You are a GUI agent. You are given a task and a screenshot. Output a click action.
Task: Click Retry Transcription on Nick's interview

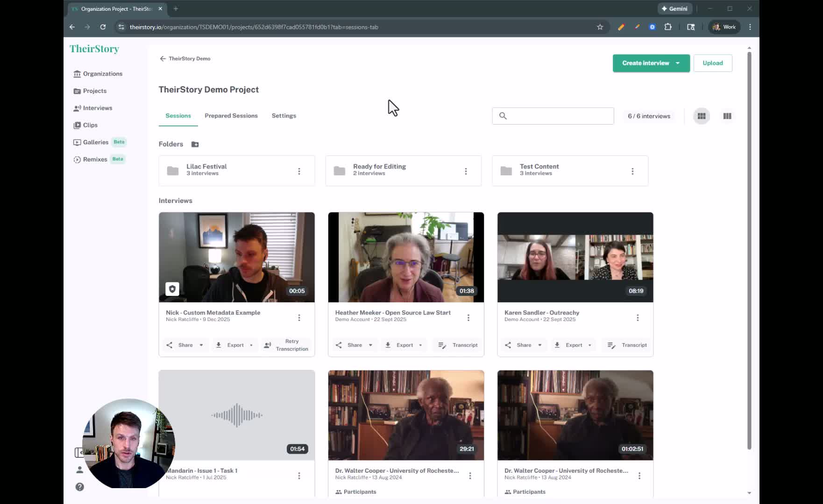point(286,345)
